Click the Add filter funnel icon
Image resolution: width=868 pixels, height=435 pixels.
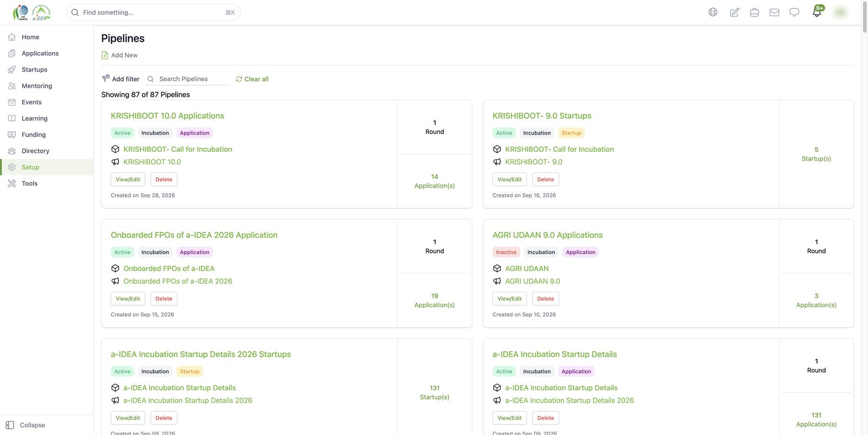(106, 79)
